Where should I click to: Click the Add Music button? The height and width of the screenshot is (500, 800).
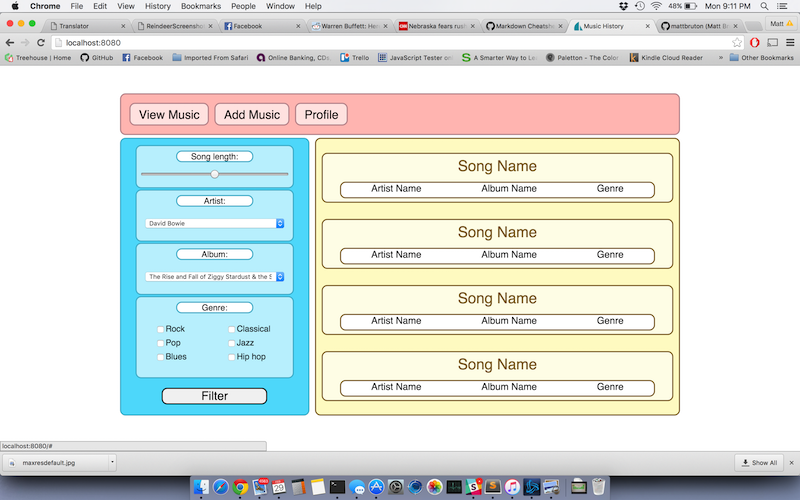252,114
